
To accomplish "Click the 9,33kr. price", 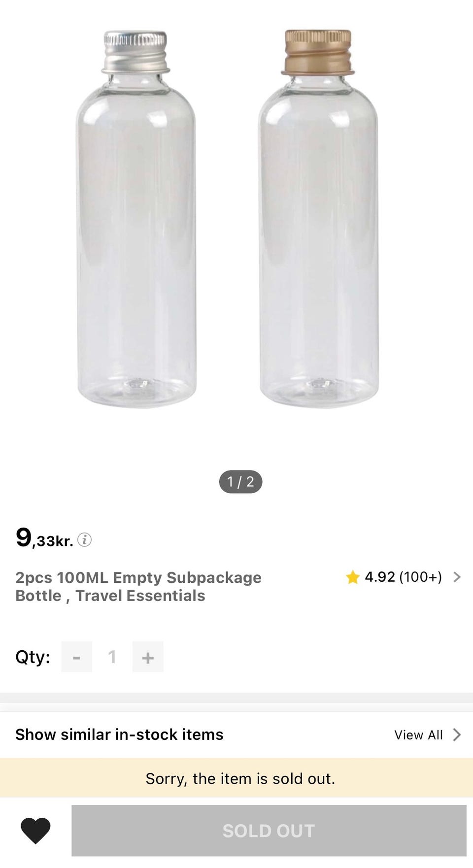I will click(x=44, y=538).
